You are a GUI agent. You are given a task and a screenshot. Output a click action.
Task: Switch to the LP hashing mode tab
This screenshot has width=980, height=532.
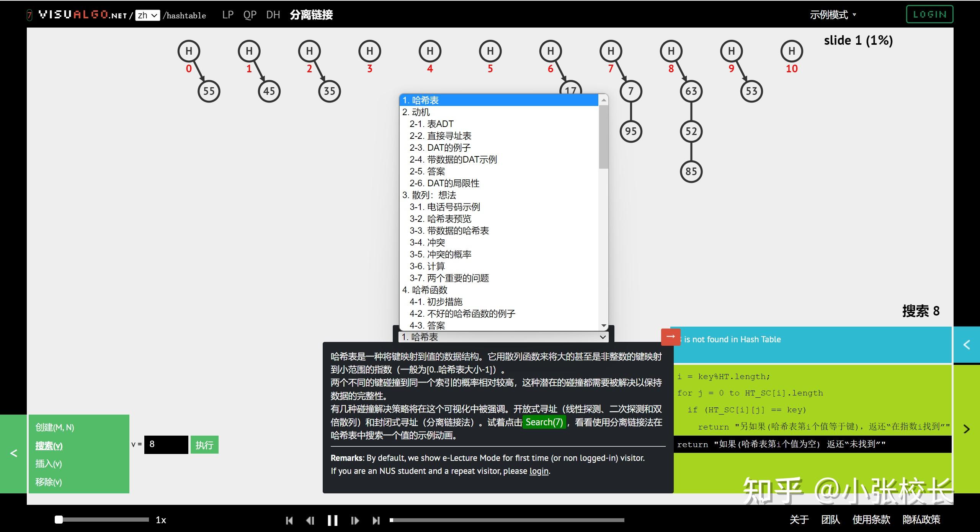coord(228,15)
